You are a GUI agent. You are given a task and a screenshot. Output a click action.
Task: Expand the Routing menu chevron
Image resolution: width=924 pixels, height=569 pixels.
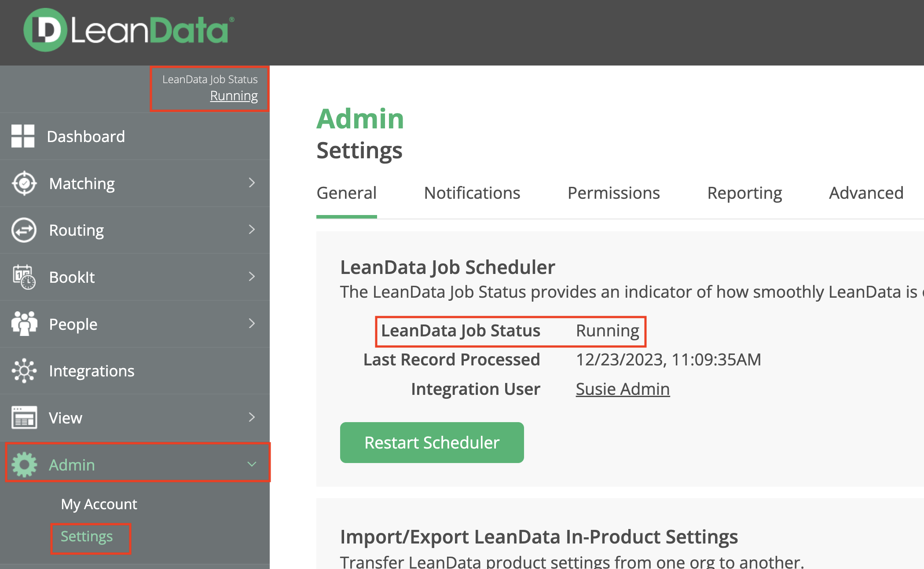[252, 230]
